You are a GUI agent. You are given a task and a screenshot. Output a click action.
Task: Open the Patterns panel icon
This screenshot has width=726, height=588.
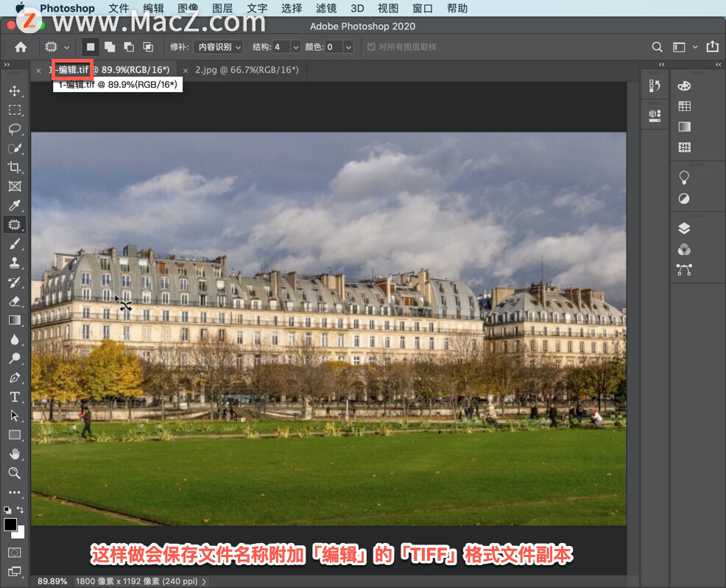click(684, 148)
